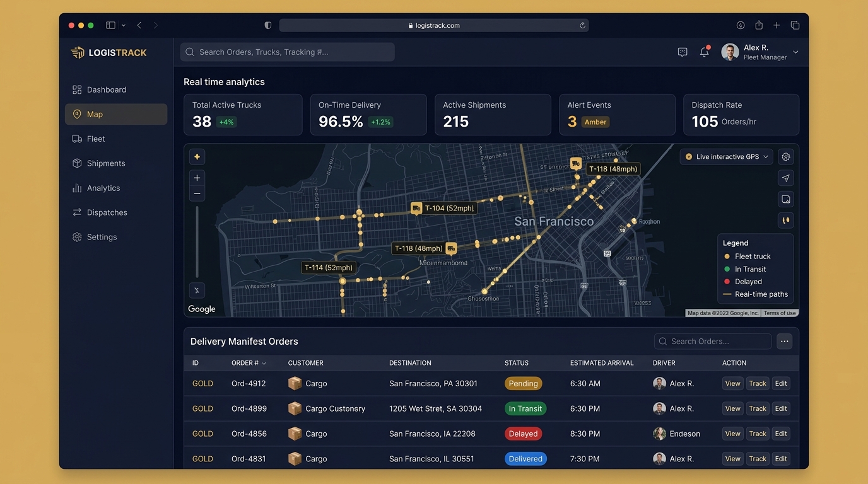View order Ord-4912

[732, 383]
